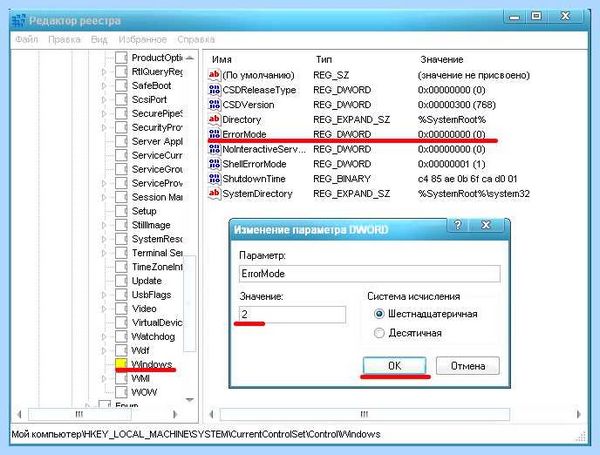Click the WOW folder icon
This screenshot has width=600, height=455.
point(121,392)
